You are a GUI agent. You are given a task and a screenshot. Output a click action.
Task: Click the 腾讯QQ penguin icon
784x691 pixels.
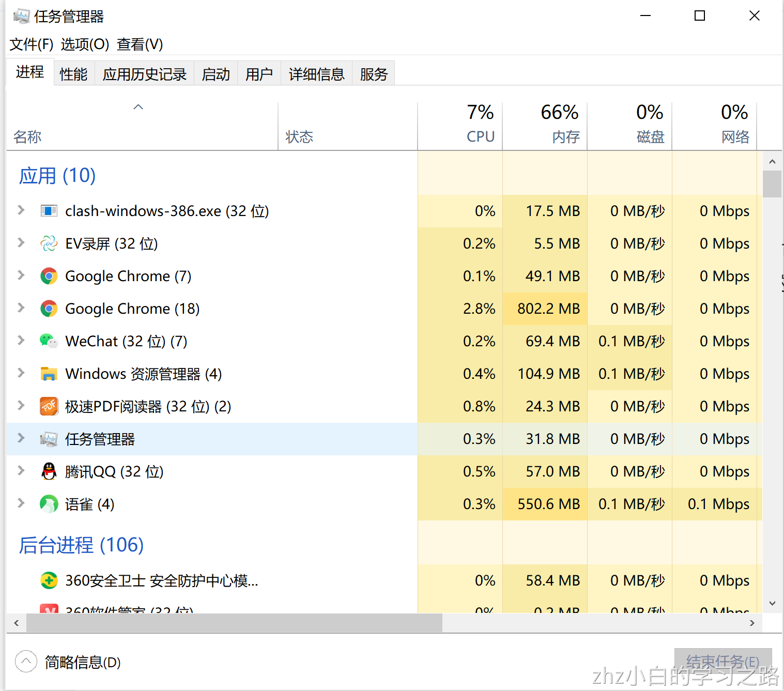click(x=49, y=471)
